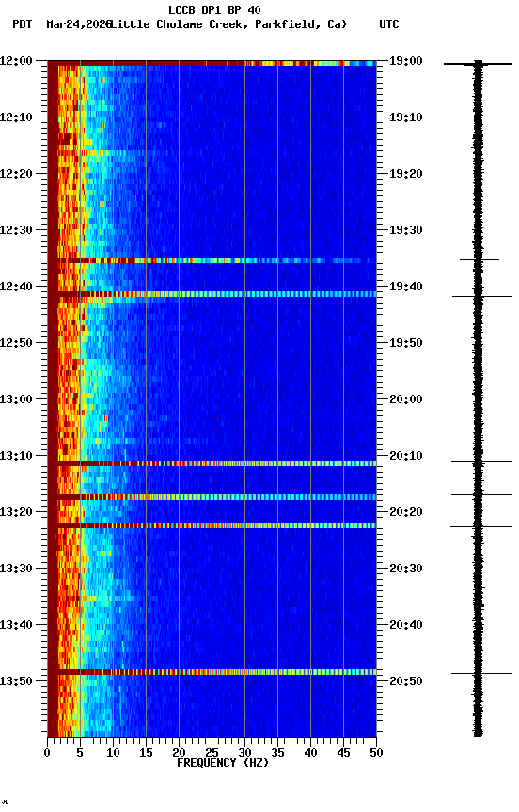Screen dimensions: 519x812
Task: Click the broadband event band just after 12:40
Action: click(x=212, y=294)
